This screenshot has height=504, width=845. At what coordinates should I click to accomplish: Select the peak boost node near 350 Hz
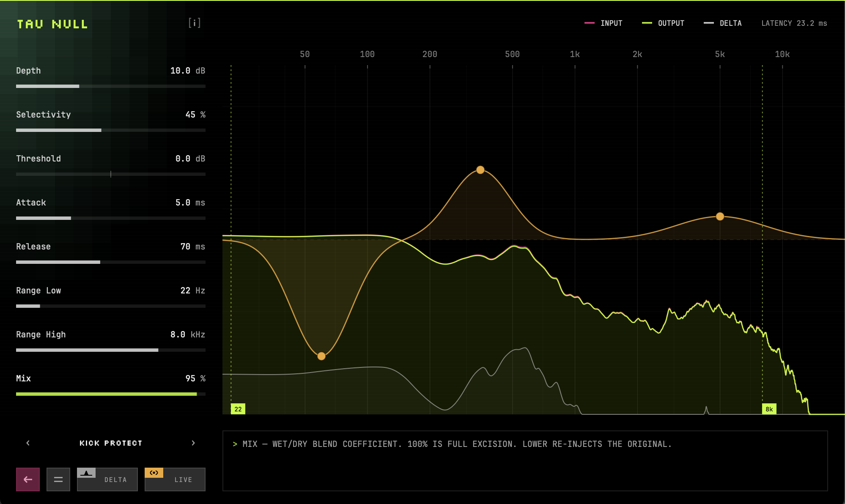pyautogui.click(x=480, y=170)
